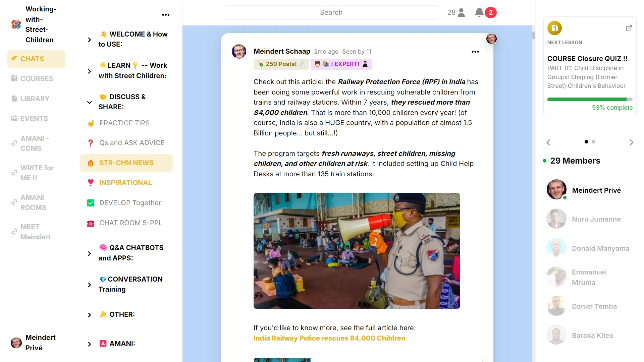Expand the CONVERSATION Training section

89,285
